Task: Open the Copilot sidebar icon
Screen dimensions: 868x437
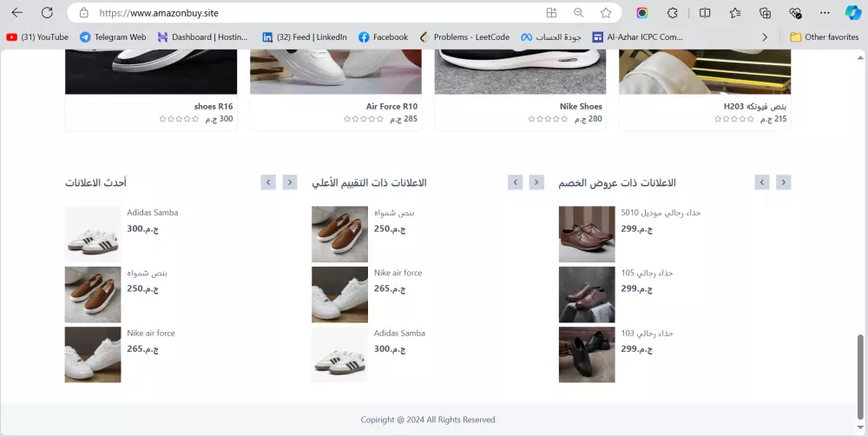Action: click(x=853, y=13)
